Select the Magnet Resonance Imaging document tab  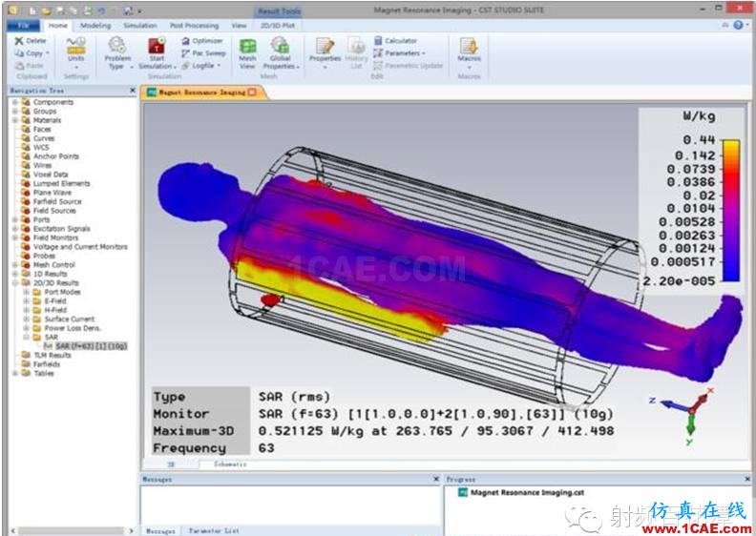tap(201, 93)
